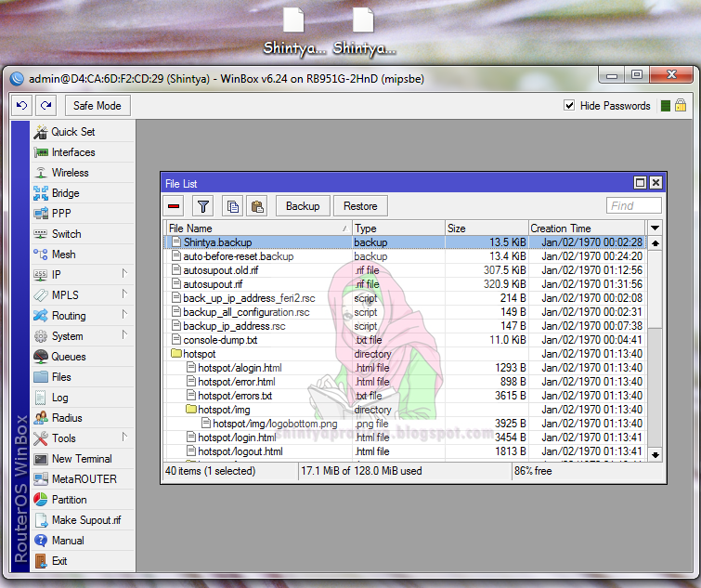Click the Backup button
701x588 pixels.
tap(303, 206)
